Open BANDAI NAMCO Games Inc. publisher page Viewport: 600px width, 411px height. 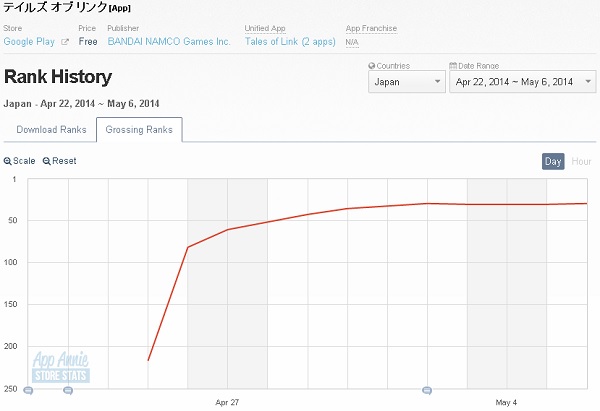169,42
